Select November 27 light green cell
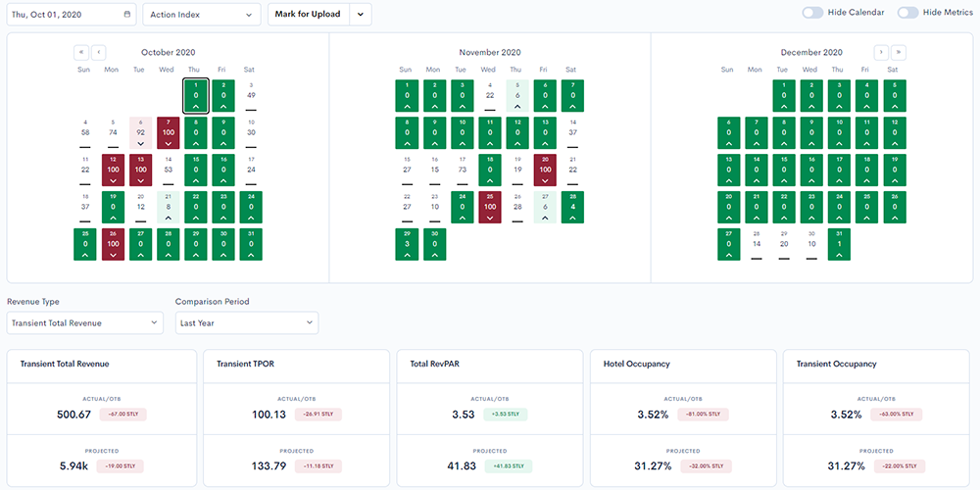Viewport: 980px width, 490px height. pos(544,208)
